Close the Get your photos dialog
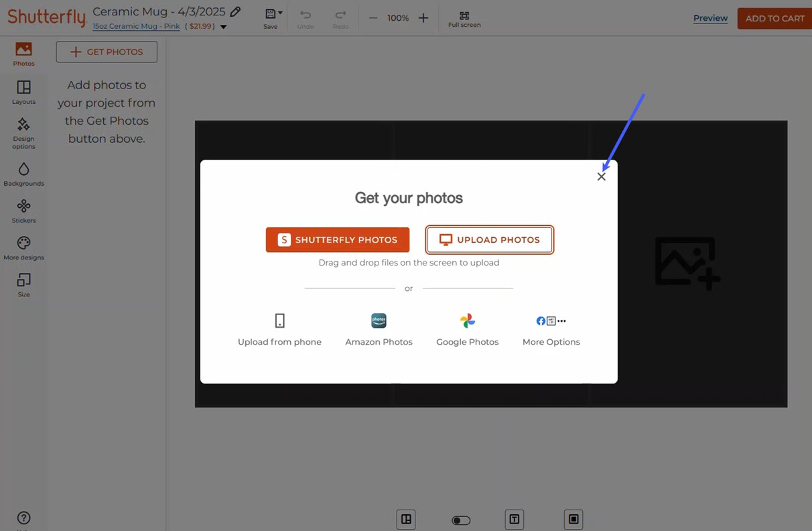Viewport: 812px width, 531px height. pyautogui.click(x=601, y=177)
